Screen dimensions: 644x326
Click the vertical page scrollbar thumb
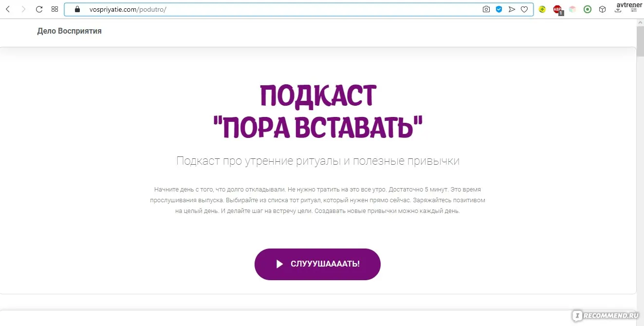640,41
